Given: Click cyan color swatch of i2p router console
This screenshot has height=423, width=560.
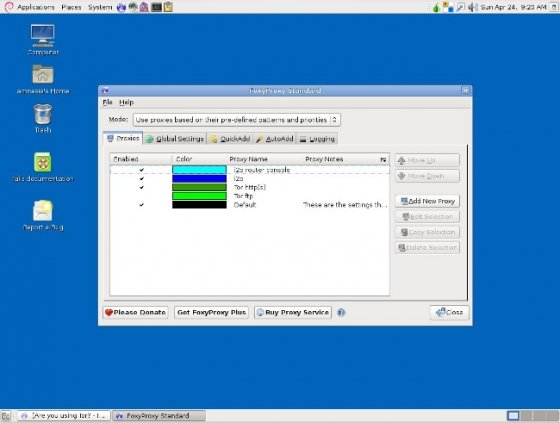Looking at the screenshot, I should pos(199,170).
